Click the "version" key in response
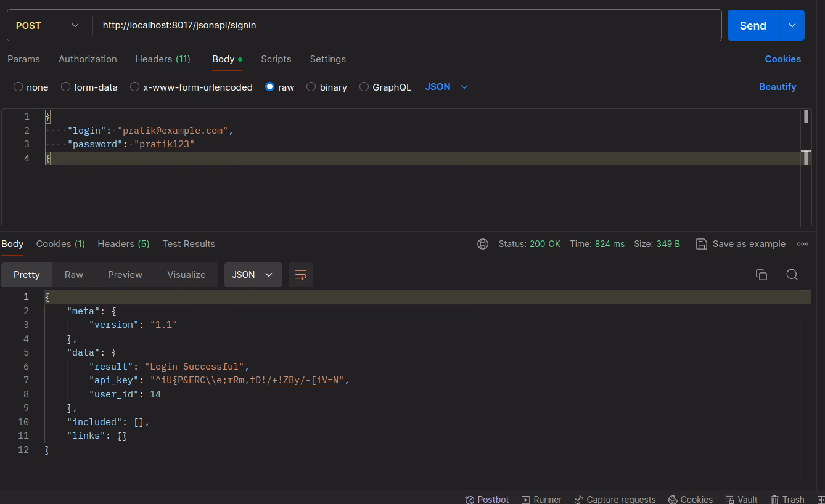This screenshot has width=825, height=504. pyautogui.click(x=113, y=325)
